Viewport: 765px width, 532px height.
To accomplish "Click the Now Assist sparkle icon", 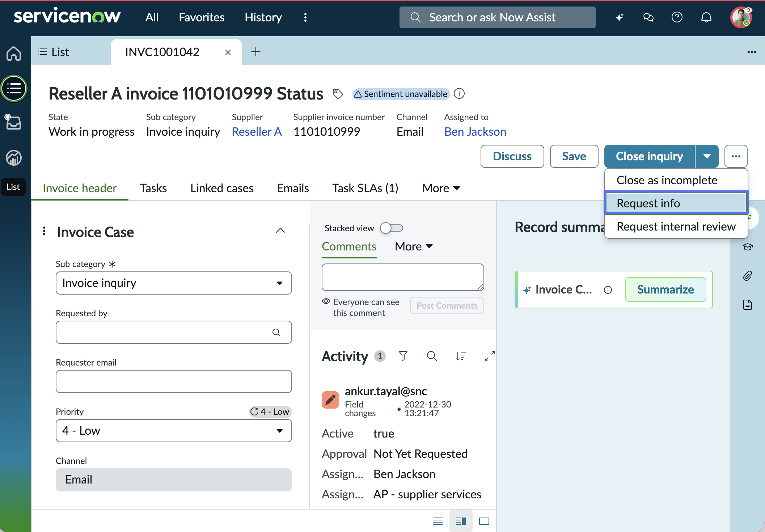I will pos(620,17).
